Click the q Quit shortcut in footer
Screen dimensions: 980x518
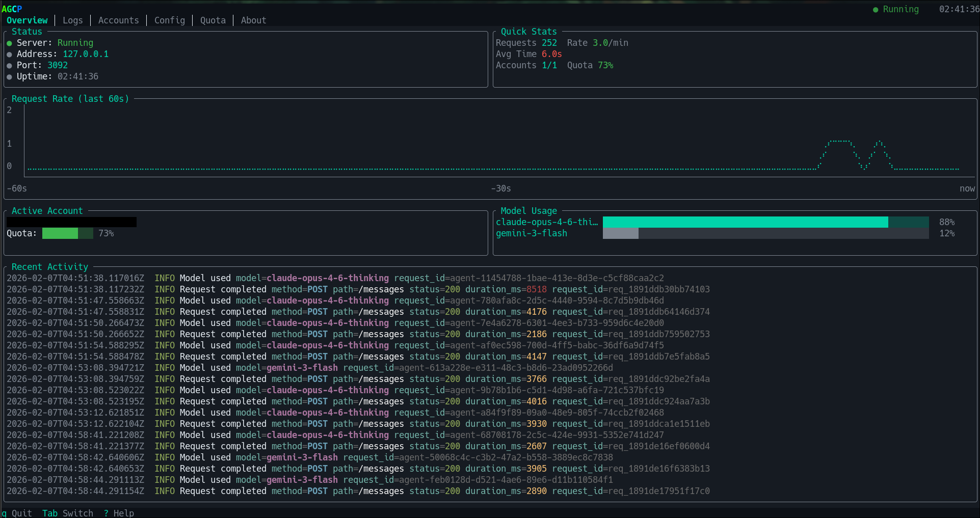click(17, 513)
